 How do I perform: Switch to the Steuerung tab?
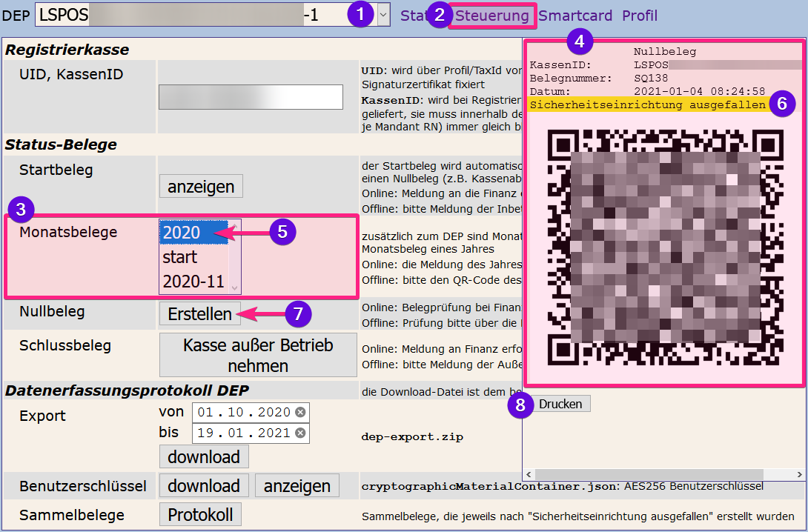(492, 16)
